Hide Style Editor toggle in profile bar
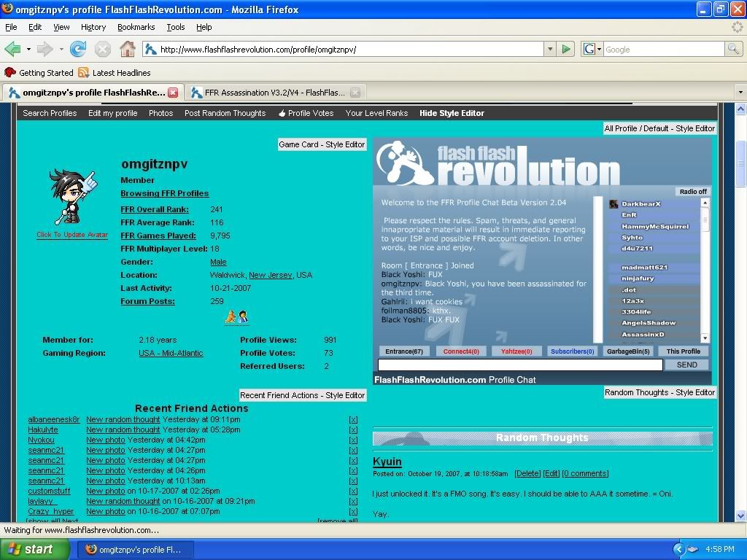Screen dimensions: 747x560 (452, 113)
